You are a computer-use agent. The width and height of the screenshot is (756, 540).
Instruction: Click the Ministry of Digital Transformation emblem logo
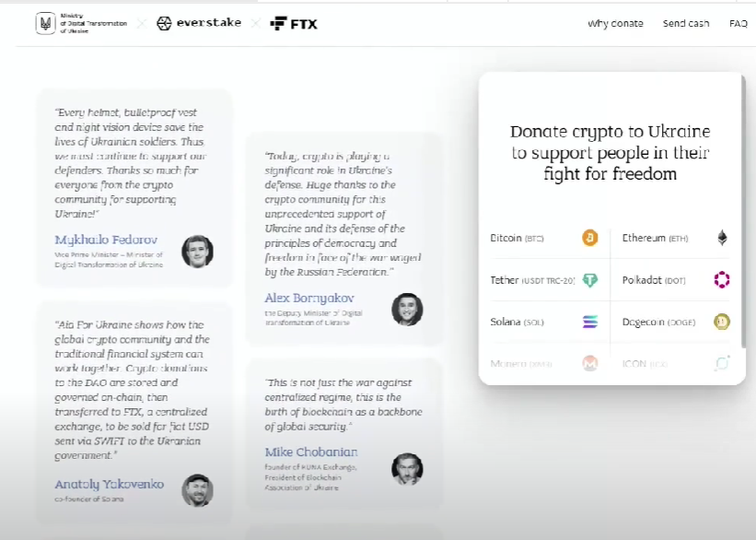(x=46, y=23)
